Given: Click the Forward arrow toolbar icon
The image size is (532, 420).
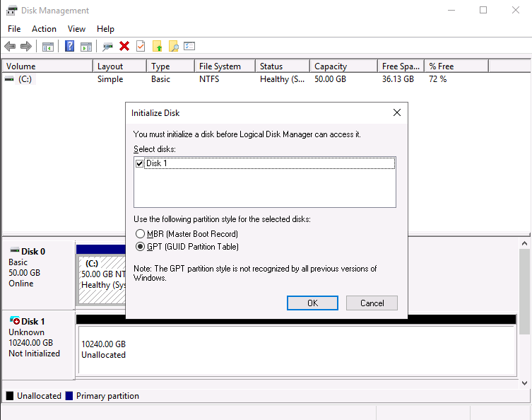Looking at the screenshot, I should pyautogui.click(x=26, y=47).
